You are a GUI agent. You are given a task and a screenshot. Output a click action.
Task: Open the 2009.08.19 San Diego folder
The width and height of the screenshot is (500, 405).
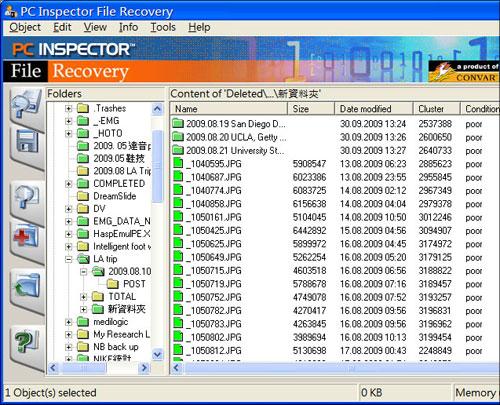pos(229,124)
